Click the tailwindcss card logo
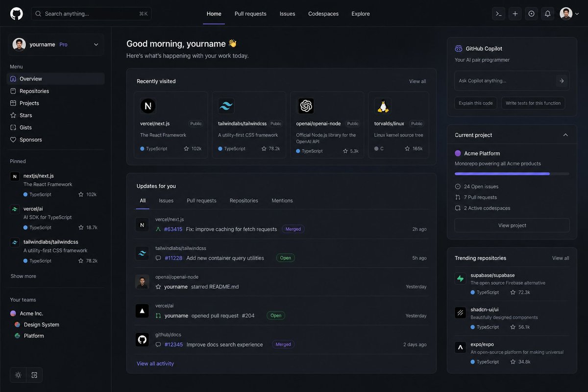 [226, 106]
